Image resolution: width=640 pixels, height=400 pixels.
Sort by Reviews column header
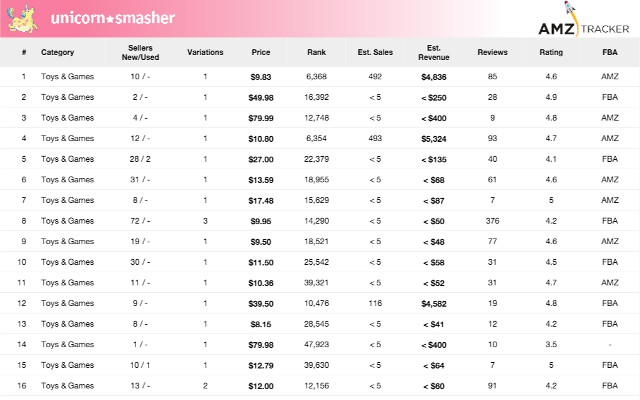coord(492,52)
